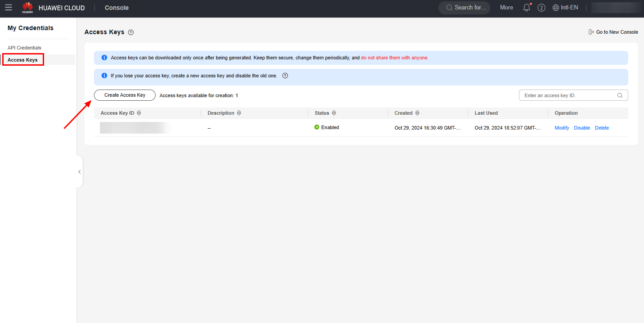Click the Huawei Cloud logo

click(x=27, y=8)
